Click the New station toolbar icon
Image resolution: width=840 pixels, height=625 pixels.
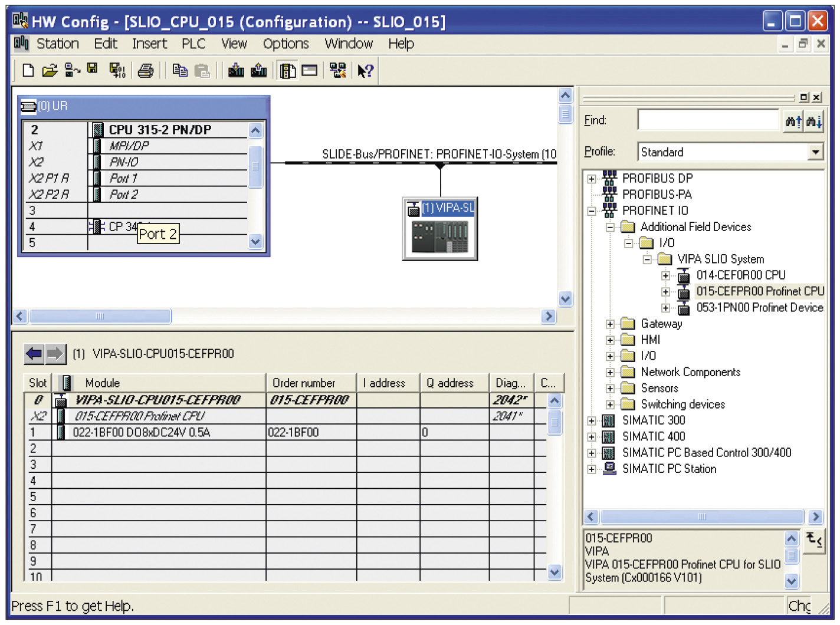[x=28, y=71]
